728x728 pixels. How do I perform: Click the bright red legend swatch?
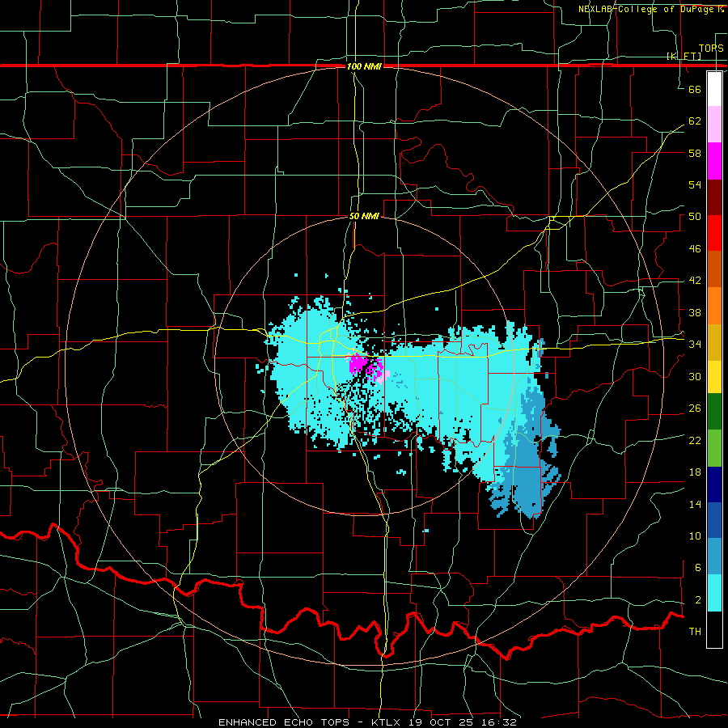coord(714,233)
